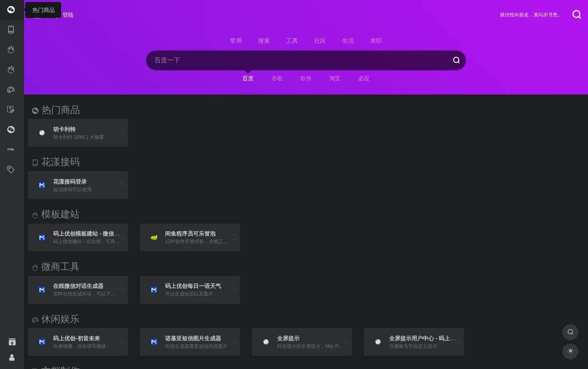
Task: Select the second flame icon in sidebar
Action: [x=11, y=70]
